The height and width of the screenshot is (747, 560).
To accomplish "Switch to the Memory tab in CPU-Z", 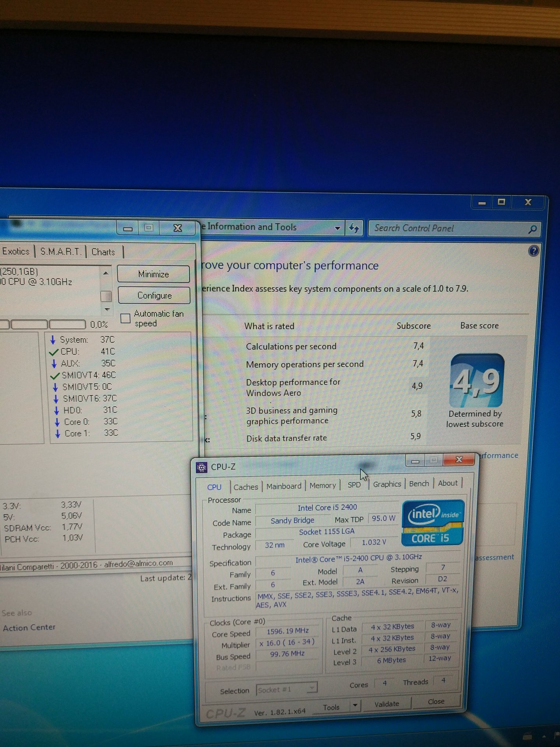I will tap(323, 485).
